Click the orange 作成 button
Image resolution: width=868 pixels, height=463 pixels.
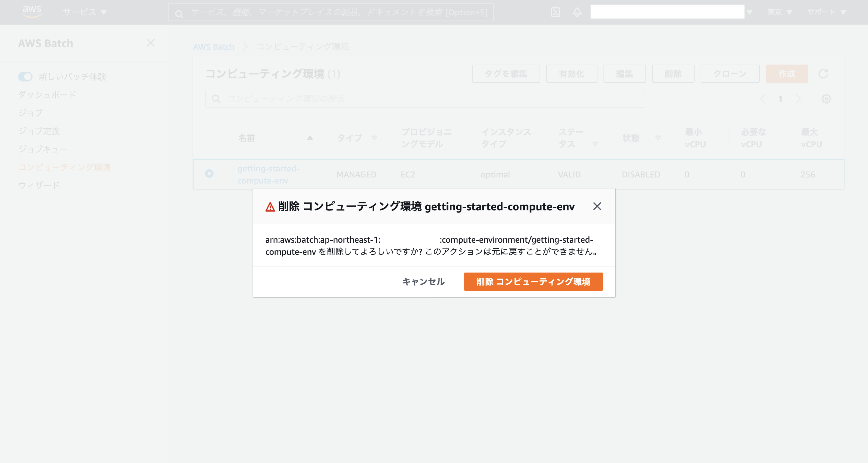(x=787, y=74)
